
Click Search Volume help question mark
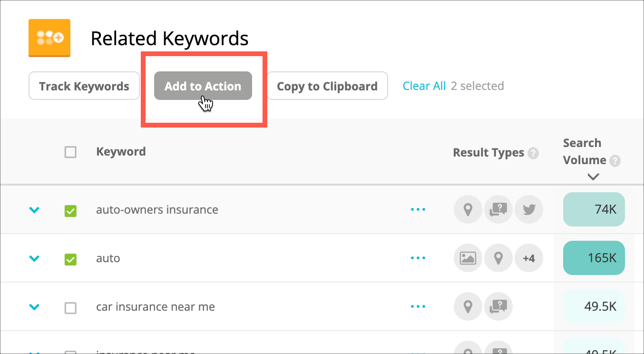point(615,161)
